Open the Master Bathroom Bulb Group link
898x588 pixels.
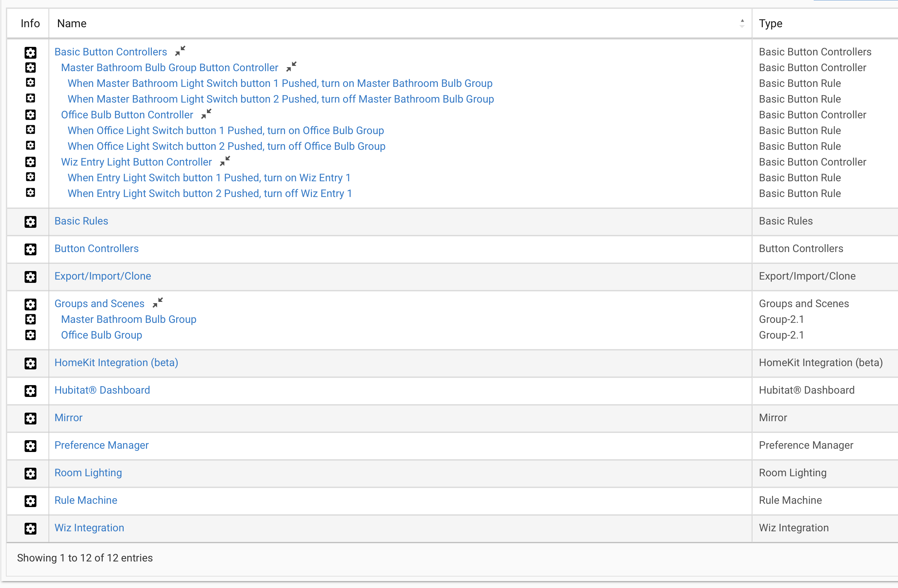[129, 319]
